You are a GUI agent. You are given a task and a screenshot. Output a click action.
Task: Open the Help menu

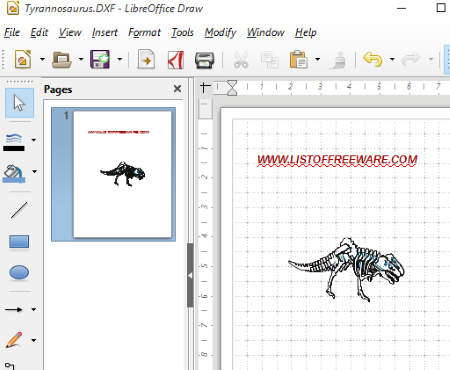pyautogui.click(x=306, y=33)
